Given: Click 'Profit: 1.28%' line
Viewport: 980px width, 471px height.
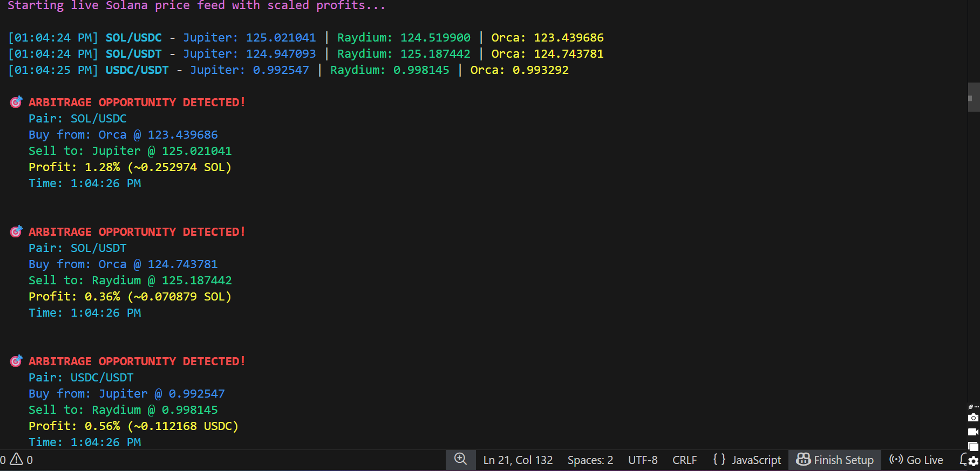Looking at the screenshot, I should pyautogui.click(x=130, y=167).
